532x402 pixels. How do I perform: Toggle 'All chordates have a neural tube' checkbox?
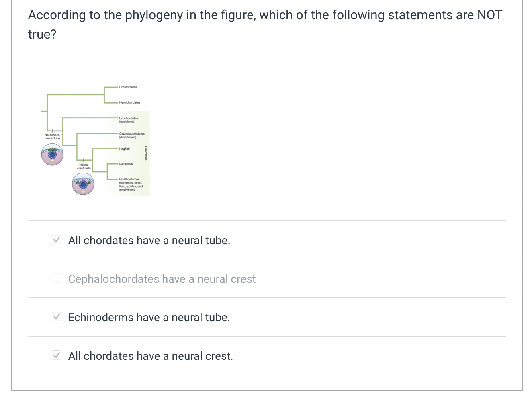click(57, 240)
